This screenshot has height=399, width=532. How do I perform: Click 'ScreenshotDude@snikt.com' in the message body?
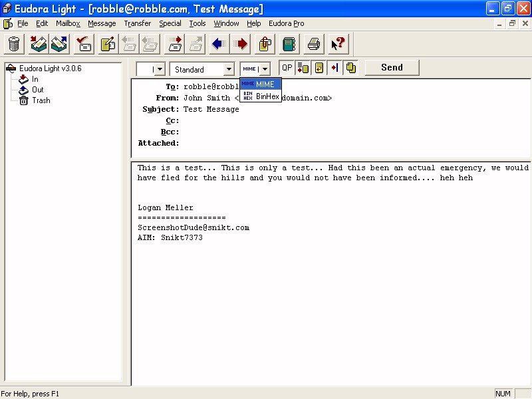point(194,227)
